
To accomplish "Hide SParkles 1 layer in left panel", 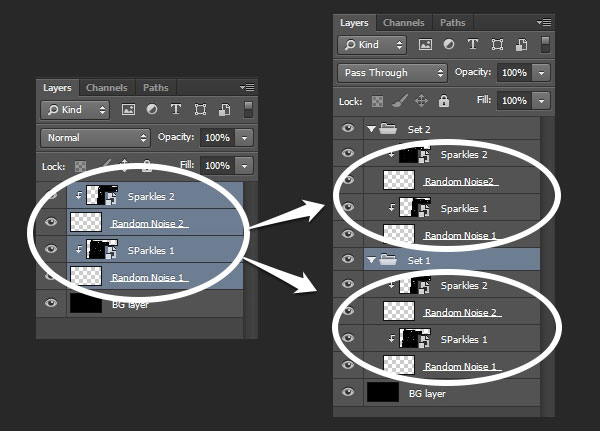I will (x=51, y=249).
